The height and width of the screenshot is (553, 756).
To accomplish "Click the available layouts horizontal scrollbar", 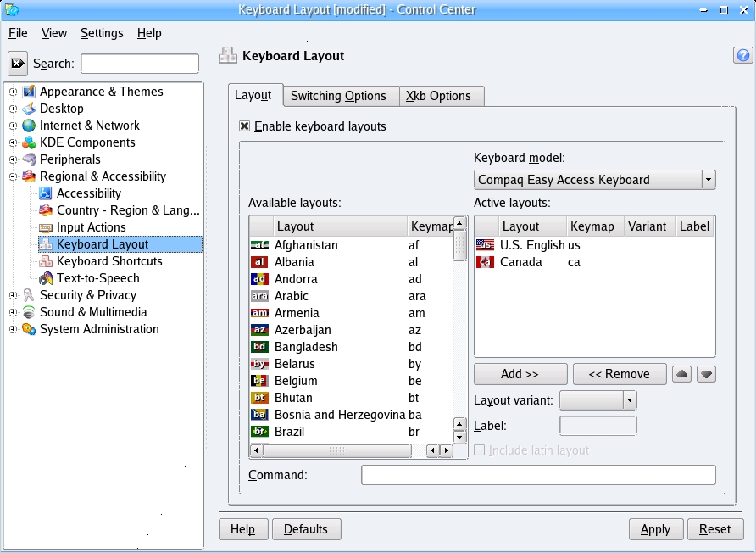I will click(x=339, y=451).
